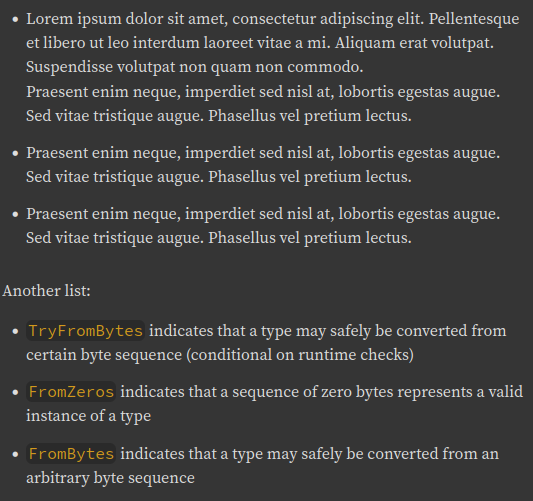Click 'certain byte sequence' phrase
533x501 pixels.
(104, 355)
